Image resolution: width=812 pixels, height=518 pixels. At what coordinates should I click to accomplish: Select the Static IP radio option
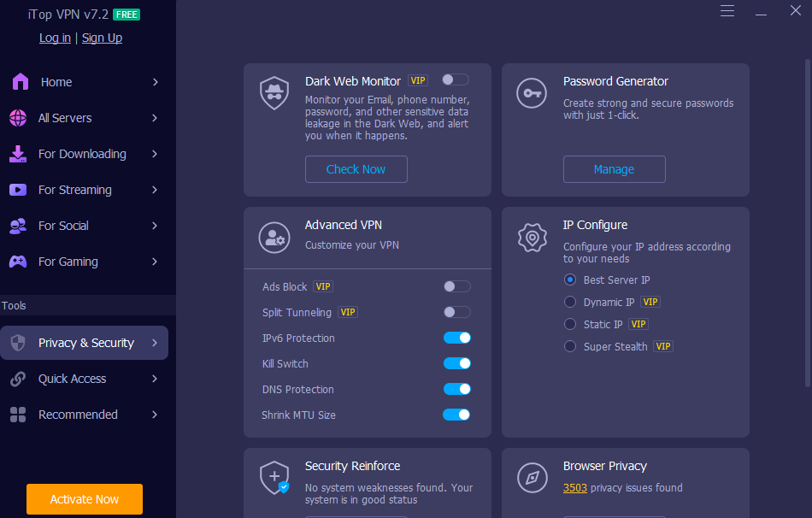pyautogui.click(x=570, y=324)
